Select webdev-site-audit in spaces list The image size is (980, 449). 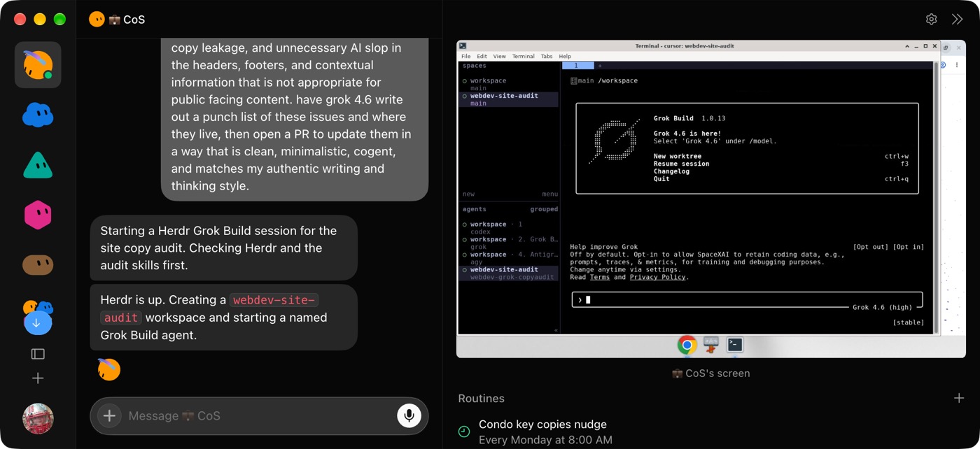click(x=509, y=99)
